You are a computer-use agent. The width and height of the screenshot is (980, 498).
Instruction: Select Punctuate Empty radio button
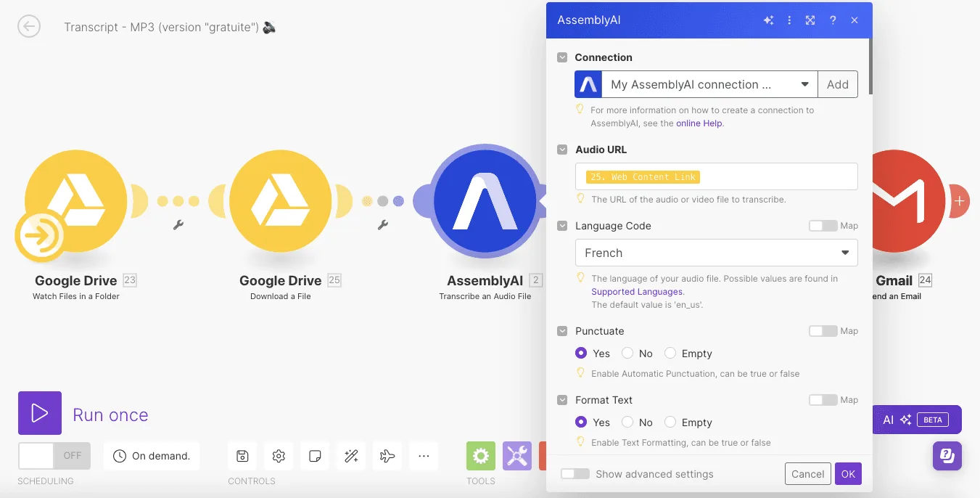pos(670,354)
